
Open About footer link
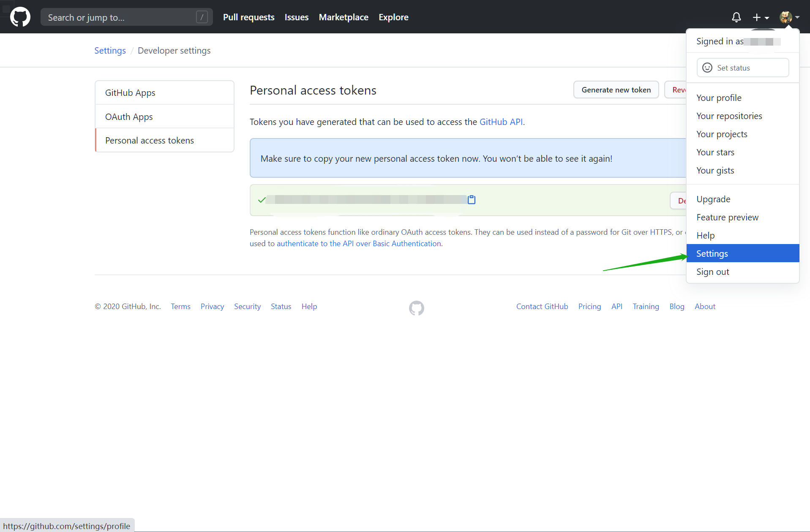point(705,307)
